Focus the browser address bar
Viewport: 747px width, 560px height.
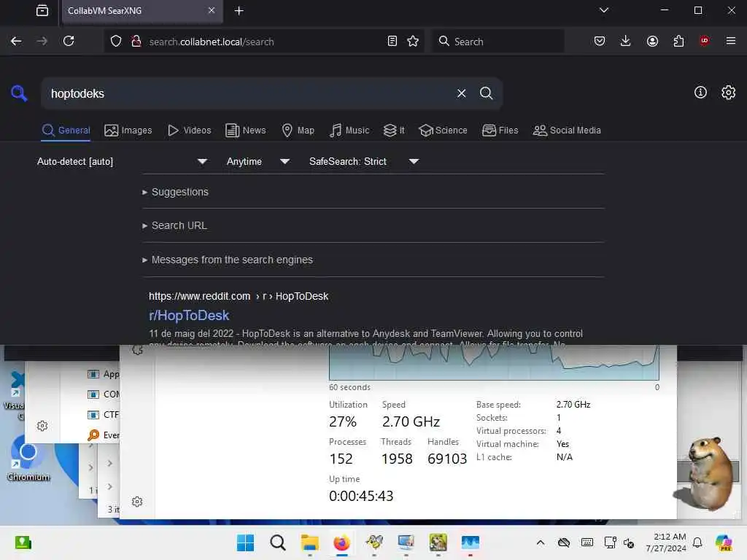pos(264,42)
